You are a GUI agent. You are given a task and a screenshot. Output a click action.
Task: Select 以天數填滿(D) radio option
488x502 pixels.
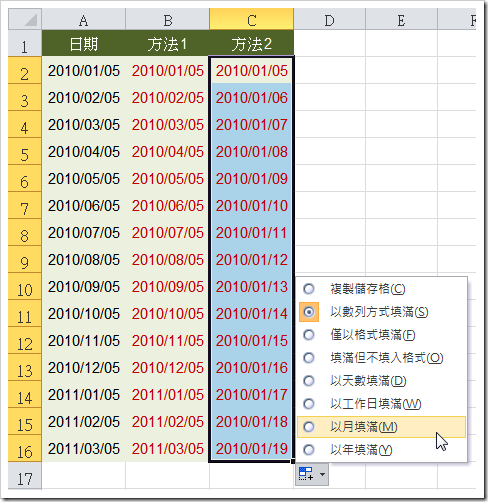[x=309, y=381]
